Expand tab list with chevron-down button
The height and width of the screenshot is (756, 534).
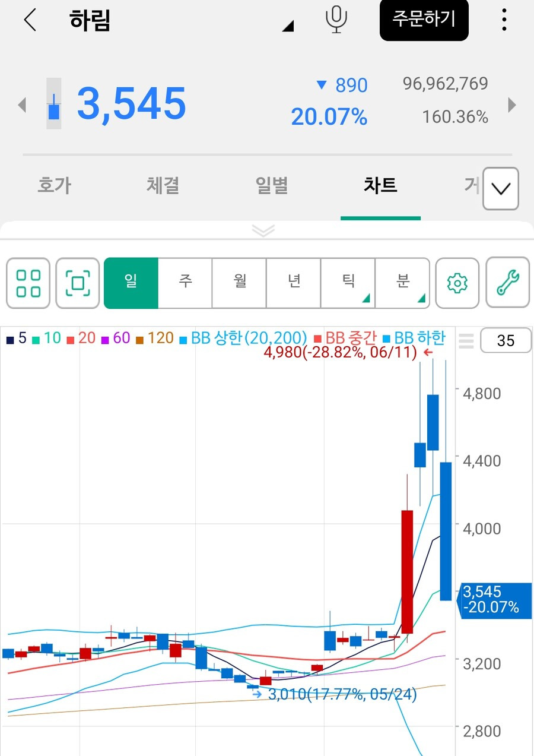(x=501, y=189)
